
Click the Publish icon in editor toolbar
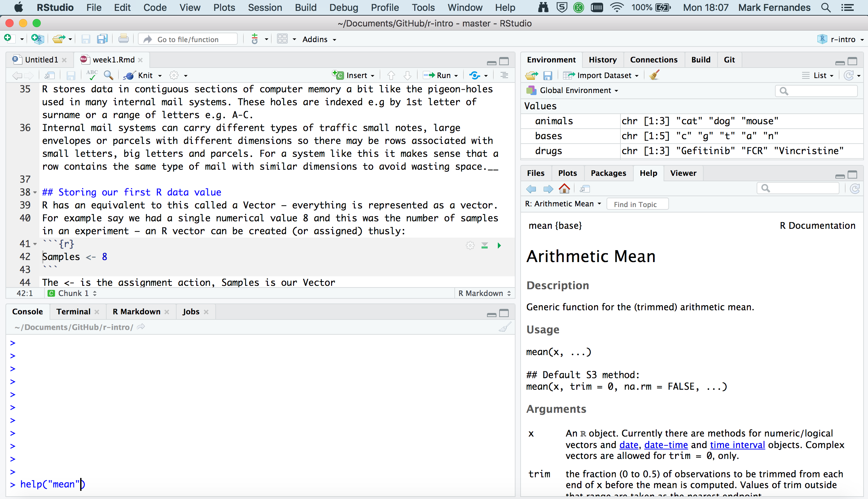474,75
